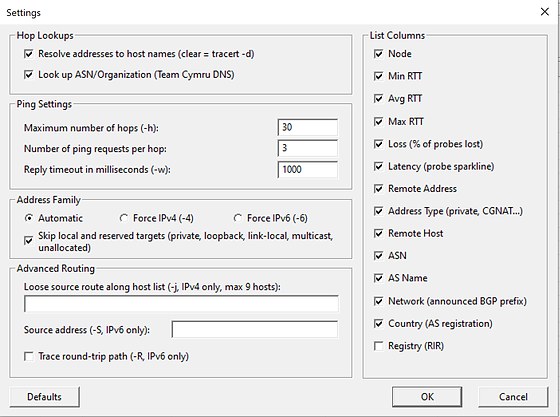Toggle the Remote Host column checkbox
The height and width of the screenshot is (417, 560).
(378, 233)
